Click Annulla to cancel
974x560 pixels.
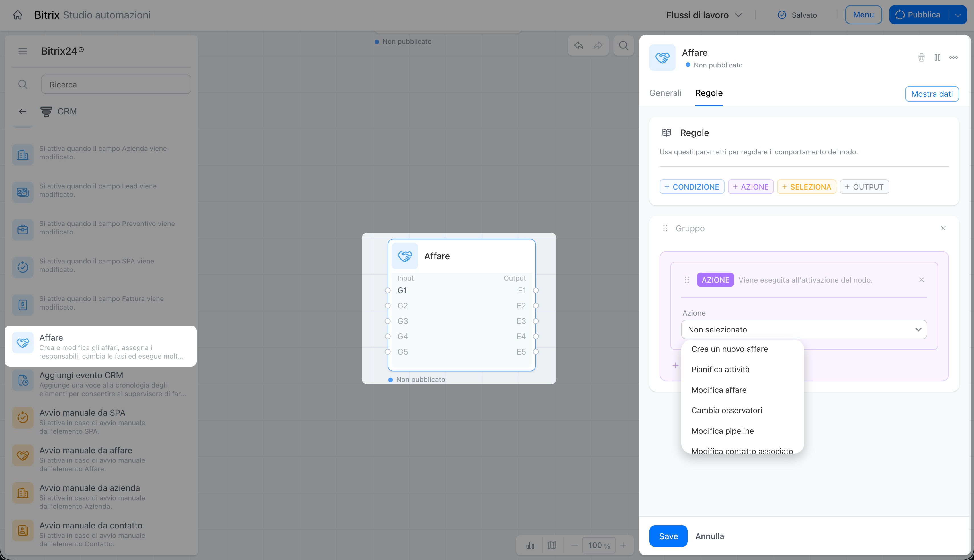click(709, 536)
